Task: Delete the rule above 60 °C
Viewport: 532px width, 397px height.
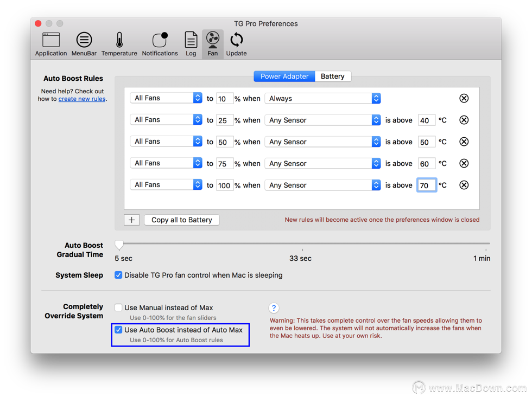Action: [464, 163]
